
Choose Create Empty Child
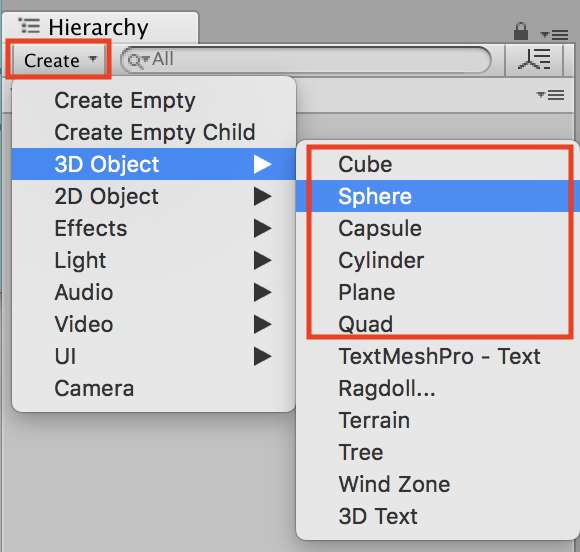(x=154, y=132)
